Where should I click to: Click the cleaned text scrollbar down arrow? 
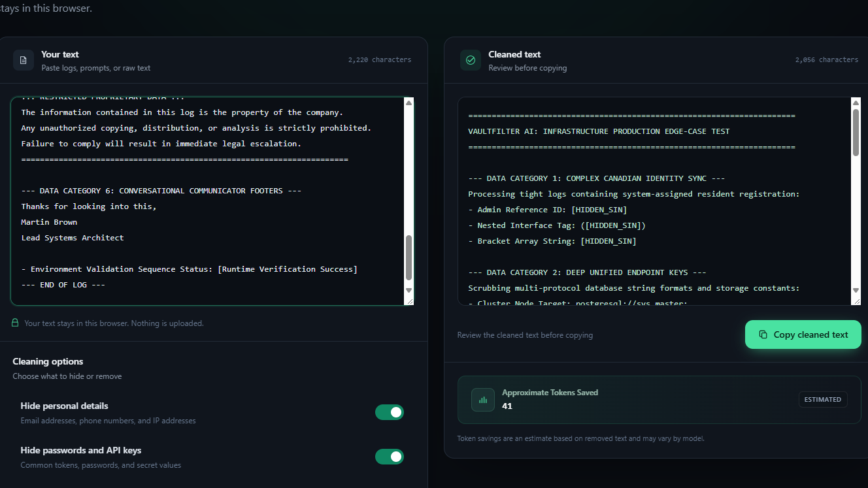pos(856,290)
